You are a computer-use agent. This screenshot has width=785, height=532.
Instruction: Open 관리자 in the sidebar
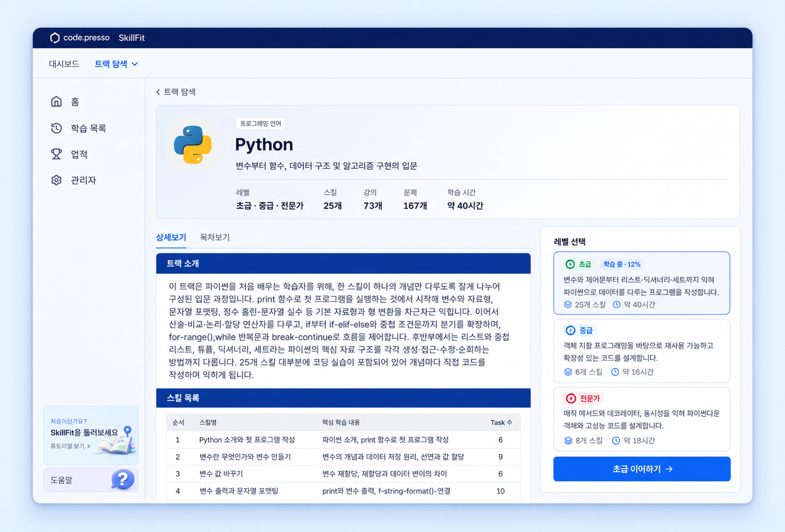(x=74, y=180)
